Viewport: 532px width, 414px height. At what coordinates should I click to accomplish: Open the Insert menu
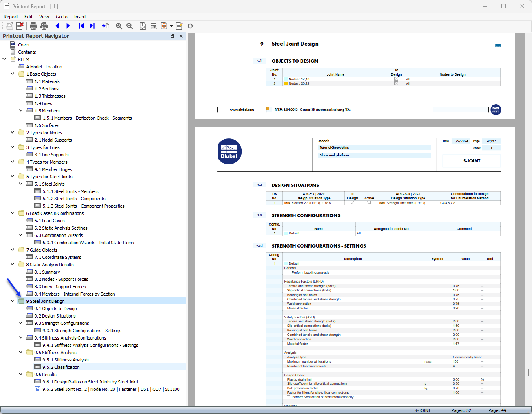click(x=80, y=17)
